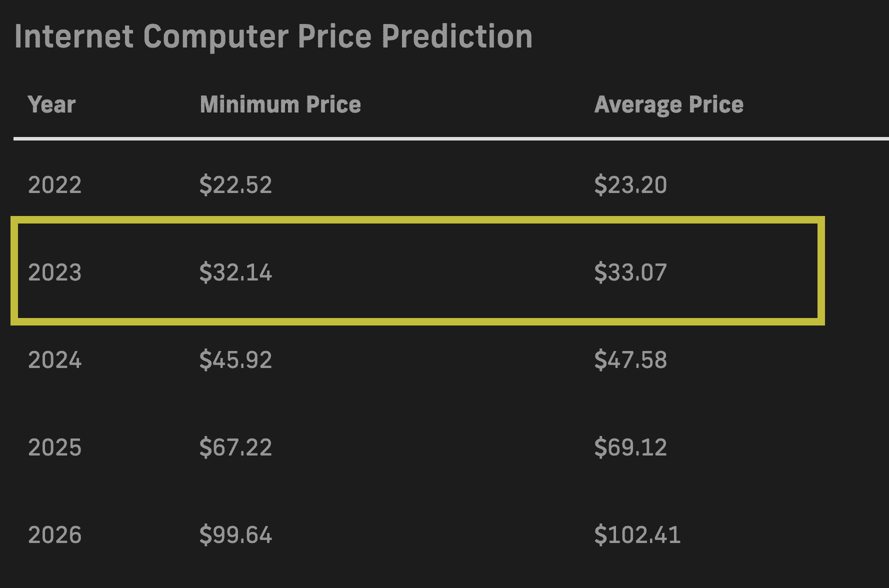Viewport: 889px width, 588px height.
Task: Click the 2022 year cell
Action: pyautogui.click(x=54, y=185)
